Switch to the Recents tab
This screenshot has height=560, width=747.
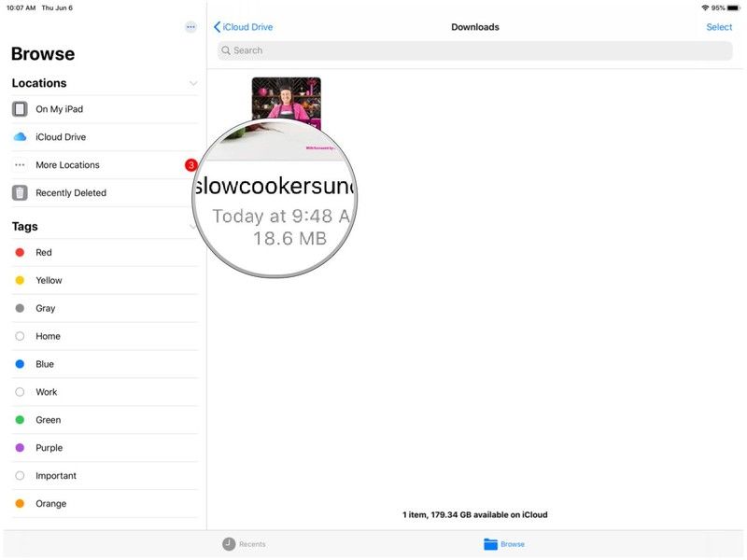click(245, 544)
